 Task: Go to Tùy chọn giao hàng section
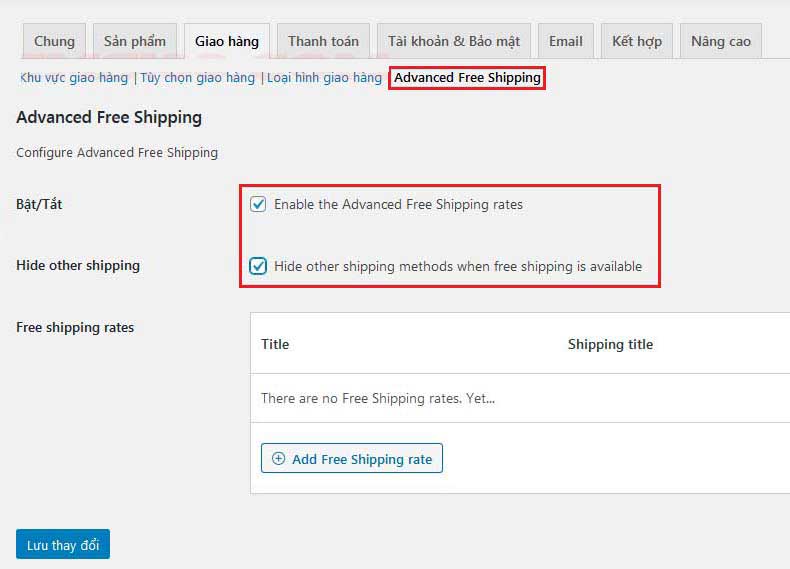pos(198,78)
